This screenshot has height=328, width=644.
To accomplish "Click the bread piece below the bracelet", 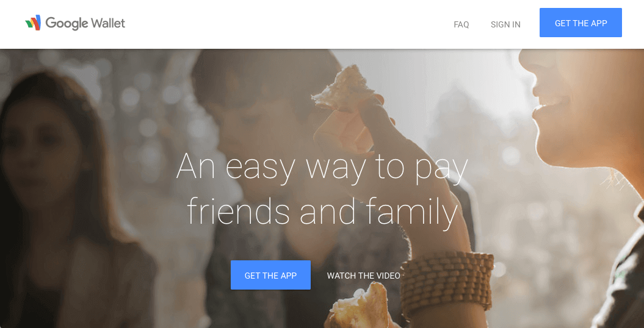I will pos(358,307).
